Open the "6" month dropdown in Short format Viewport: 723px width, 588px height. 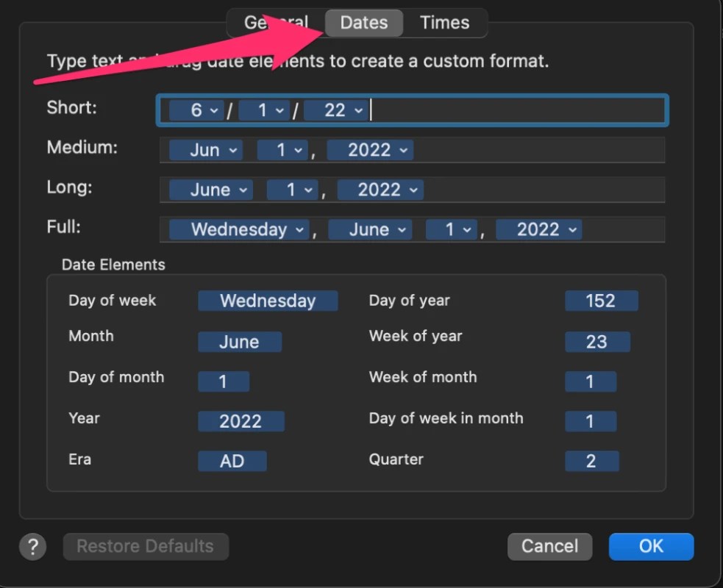coord(194,110)
